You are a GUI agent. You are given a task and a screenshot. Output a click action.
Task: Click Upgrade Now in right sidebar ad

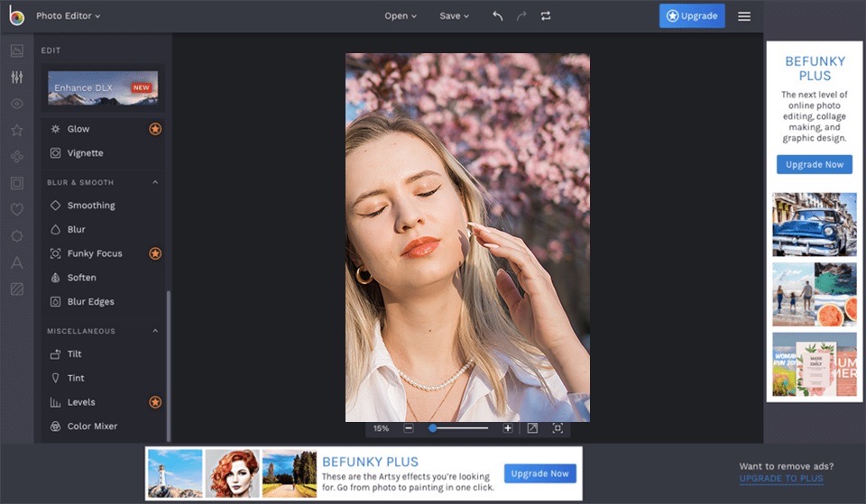814,164
